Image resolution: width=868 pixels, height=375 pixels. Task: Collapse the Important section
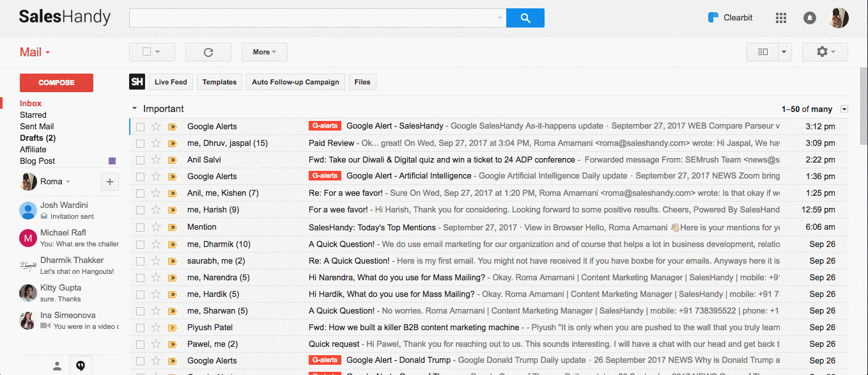pyautogui.click(x=134, y=109)
